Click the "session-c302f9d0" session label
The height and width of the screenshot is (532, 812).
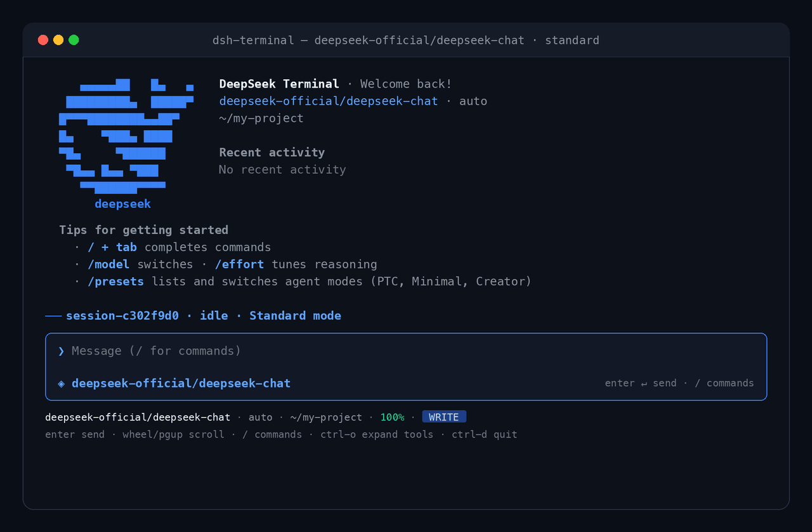tap(122, 316)
